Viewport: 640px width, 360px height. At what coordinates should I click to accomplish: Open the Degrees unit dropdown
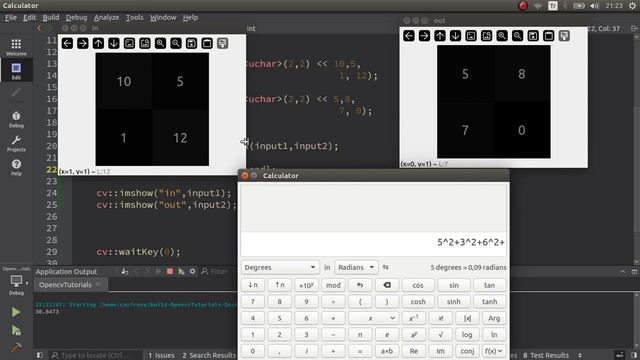click(x=280, y=267)
